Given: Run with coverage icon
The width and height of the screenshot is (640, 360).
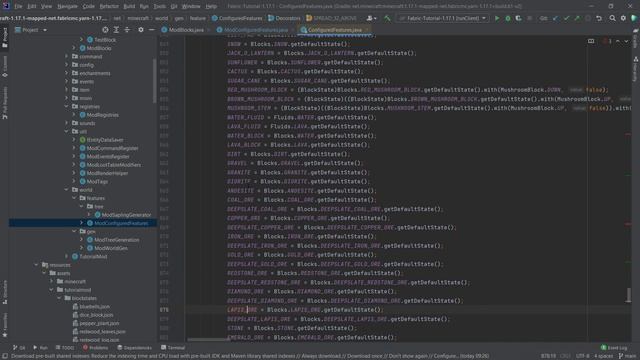Looking at the screenshot, I should click(518, 18).
